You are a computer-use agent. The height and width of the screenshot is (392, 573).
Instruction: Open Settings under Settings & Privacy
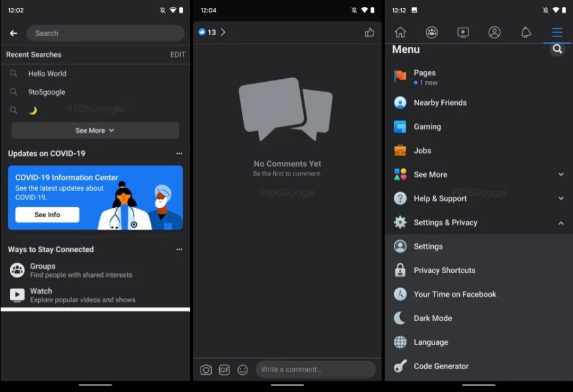[x=479, y=247]
